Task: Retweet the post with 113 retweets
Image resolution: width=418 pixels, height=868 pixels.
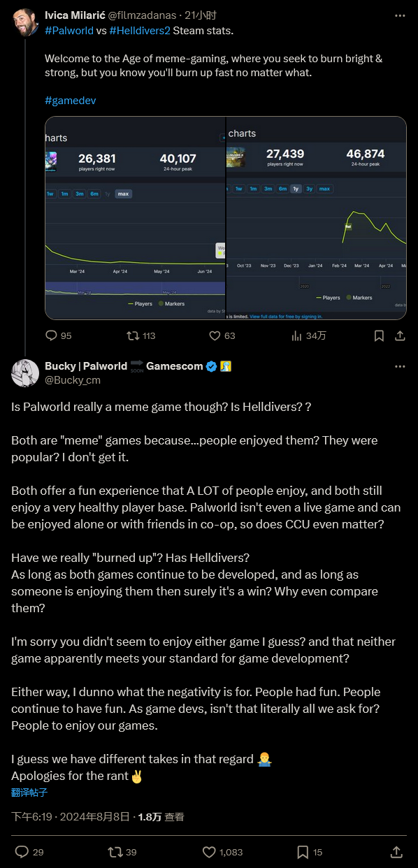Action: tap(140, 335)
